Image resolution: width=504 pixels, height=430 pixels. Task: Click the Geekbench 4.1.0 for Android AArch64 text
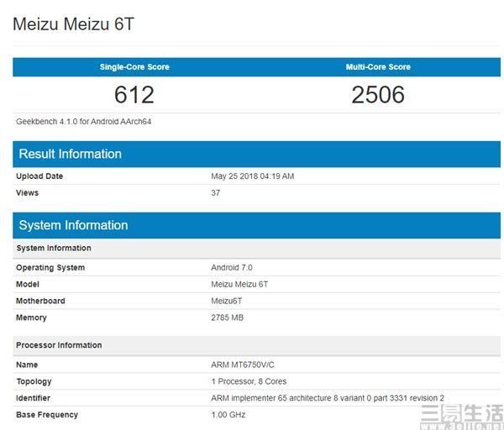84,122
